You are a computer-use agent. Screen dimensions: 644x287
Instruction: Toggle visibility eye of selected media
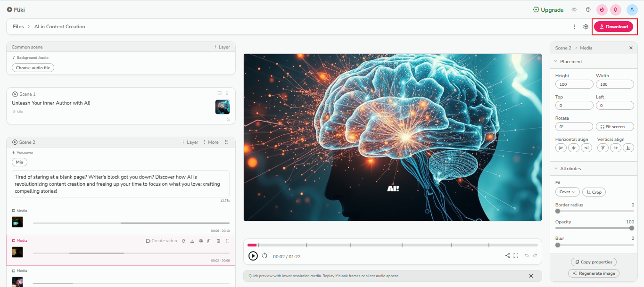(x=201, y=241)
